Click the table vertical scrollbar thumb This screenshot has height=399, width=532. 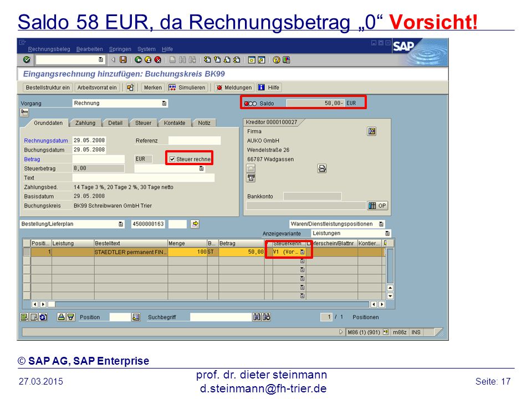[390, 265]
